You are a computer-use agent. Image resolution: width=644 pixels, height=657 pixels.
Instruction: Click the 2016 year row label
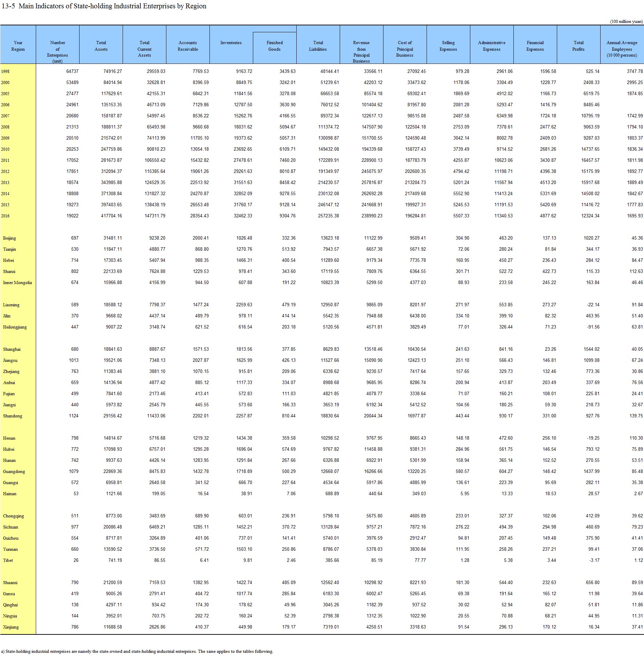[x=5, y=216]
